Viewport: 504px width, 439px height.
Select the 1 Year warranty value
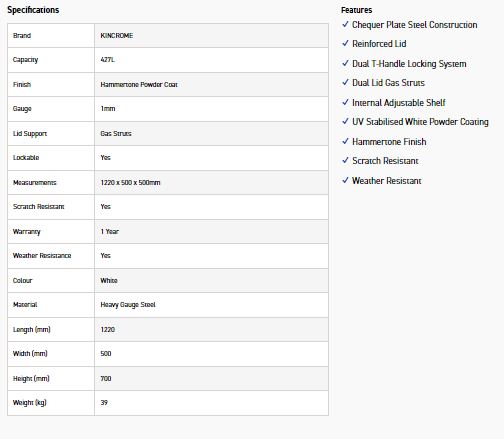click(x=110, y=232)
